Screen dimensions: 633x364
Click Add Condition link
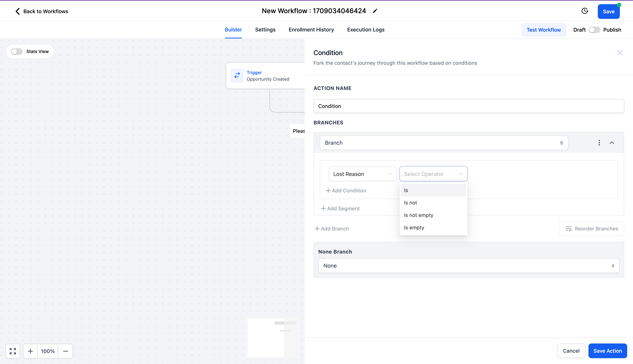[x=346, y=190]
